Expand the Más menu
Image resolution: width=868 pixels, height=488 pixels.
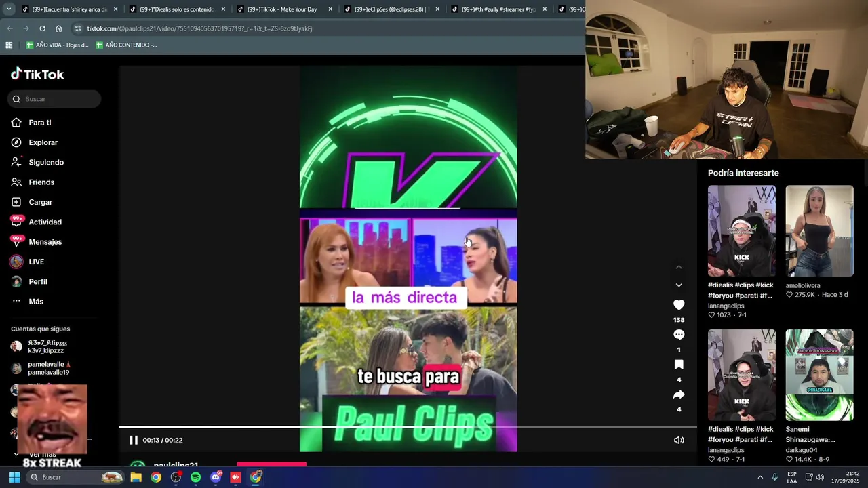(x=36, y=302)
